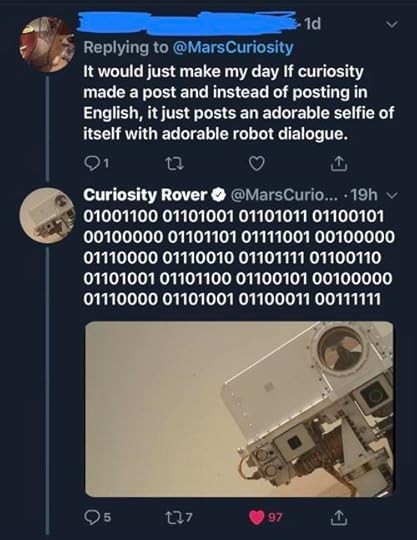Screen dimensions: 417x540
Task: Click the verified badge next to Curiosity Rover
Action: click(x=218, y=195)
